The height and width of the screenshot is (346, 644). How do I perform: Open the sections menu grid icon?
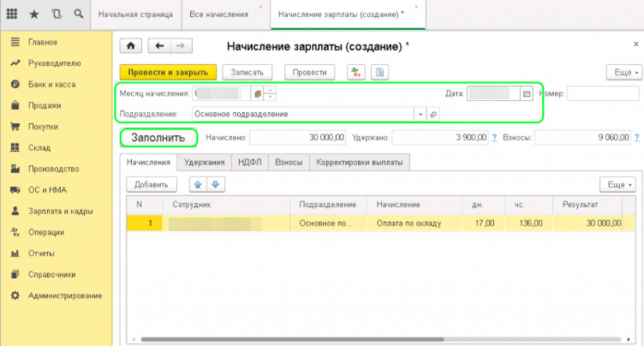tap(12, 14)
